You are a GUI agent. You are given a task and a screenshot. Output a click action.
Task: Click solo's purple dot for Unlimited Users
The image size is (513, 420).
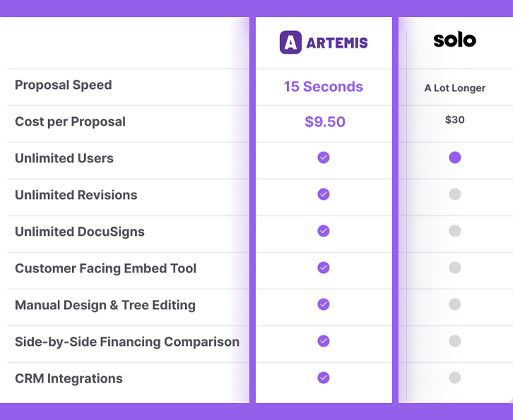(455, 157)
